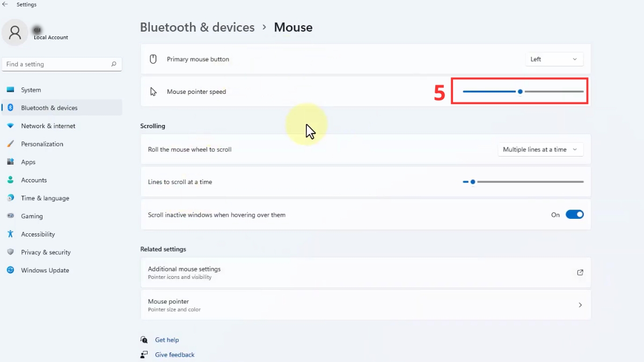Toggle Scroll inactive windows when hovering
The width and height of the screenshot is (644, 362).
(575, 214)
